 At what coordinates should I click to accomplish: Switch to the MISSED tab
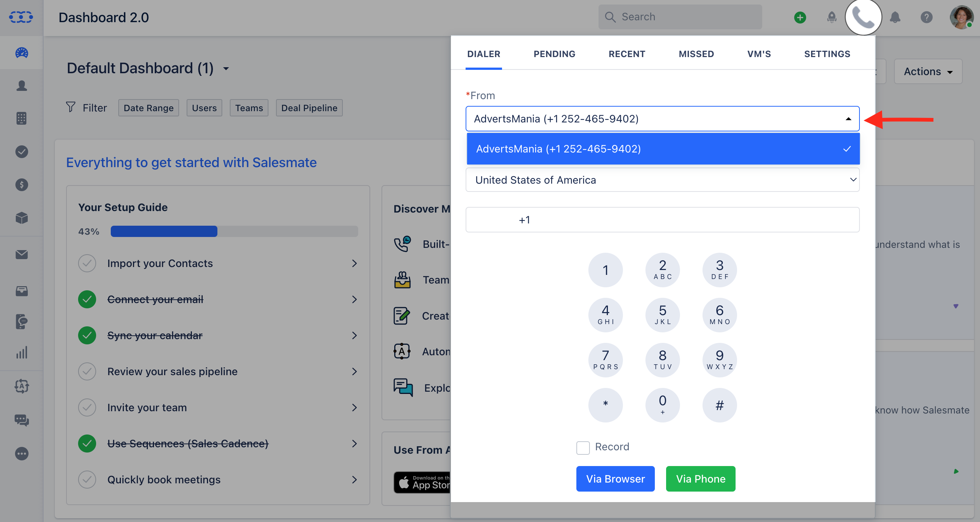coord(696,54)
